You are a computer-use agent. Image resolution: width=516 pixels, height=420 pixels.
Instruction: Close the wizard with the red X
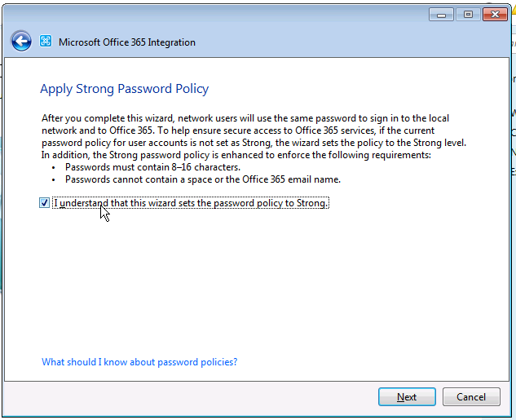tap(494, 15)
